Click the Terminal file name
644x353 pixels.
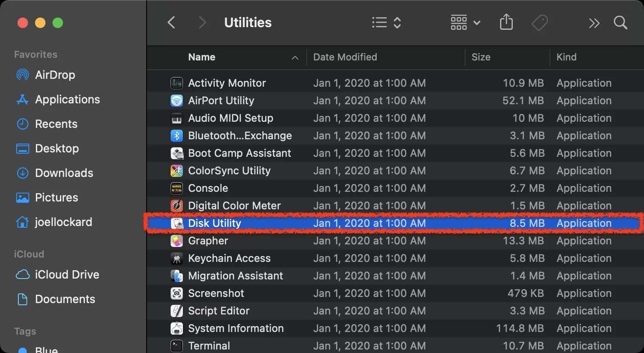(x=209, y=346)
